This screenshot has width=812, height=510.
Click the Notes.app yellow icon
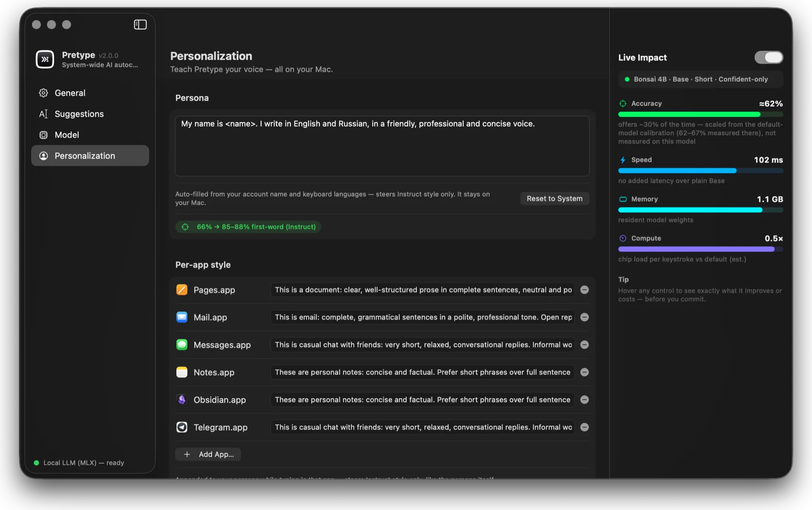[182, 372]
